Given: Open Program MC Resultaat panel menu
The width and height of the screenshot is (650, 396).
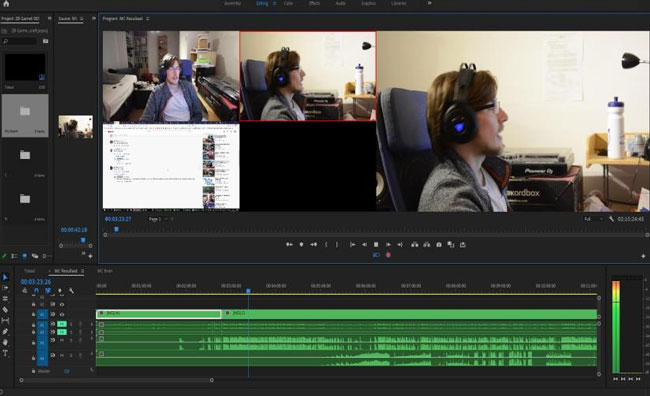Looking at the screenshot, I should click(148, 18).
